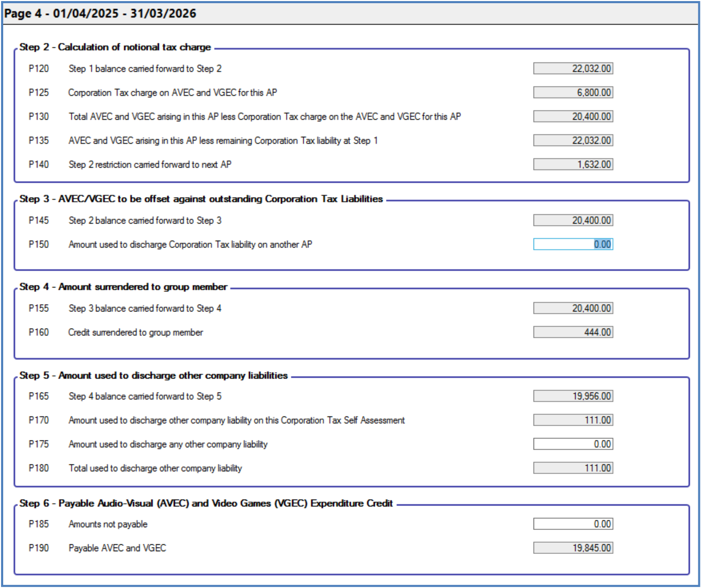Click the 'Credit surrendered to group member' label
The width and height of the screenshot is (702, 588).
[135, 332]
